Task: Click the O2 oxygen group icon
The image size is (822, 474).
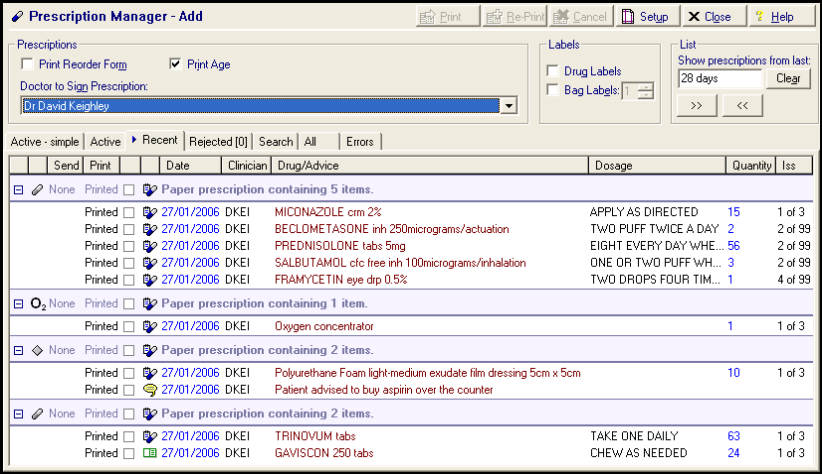Action: (x=38, y=303)
